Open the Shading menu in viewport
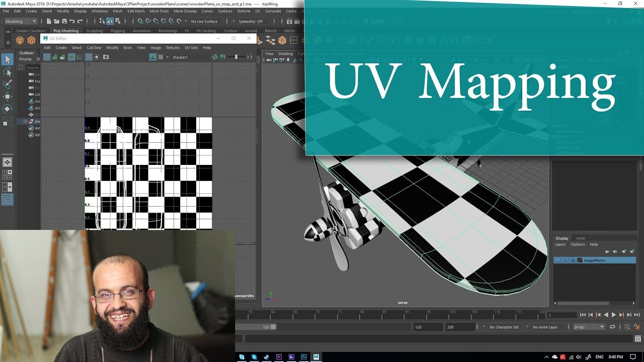Viewport: 644px width, 362px height. (285, 54)
